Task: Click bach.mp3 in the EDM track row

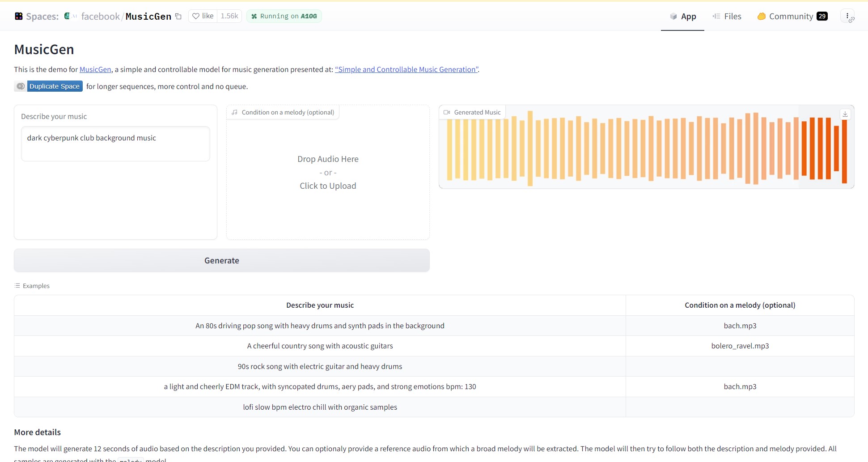Action: (740, 386)
